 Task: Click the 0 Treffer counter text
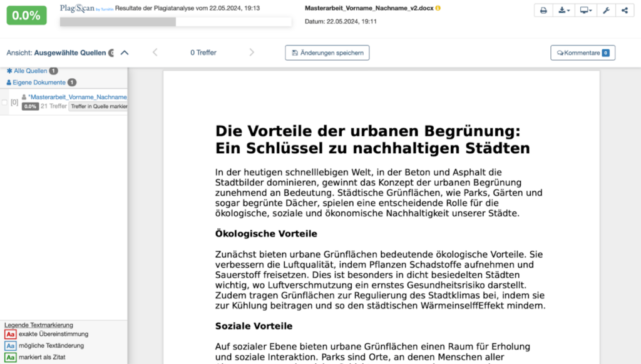point(203,53)
